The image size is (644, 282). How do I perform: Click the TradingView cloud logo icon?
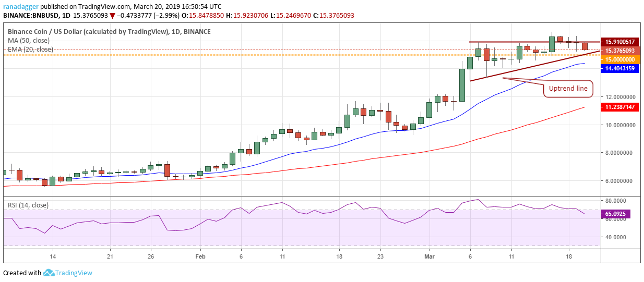(49, 273)
